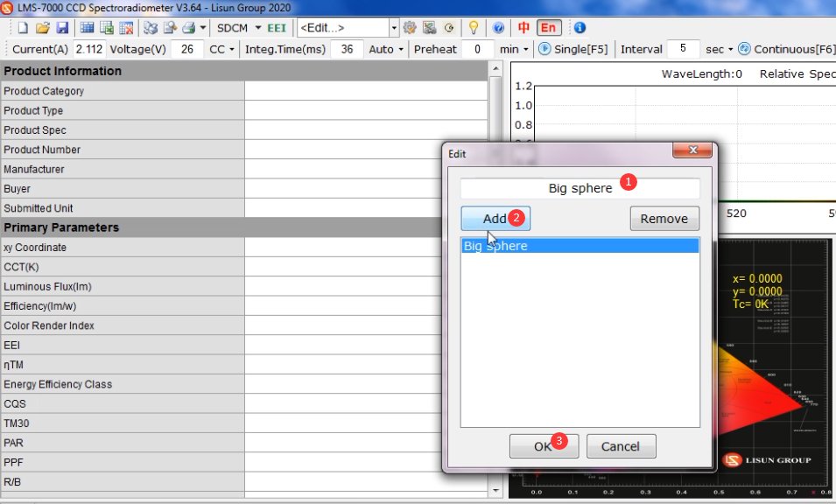Edit the Interval value field
Viewport: 836px width, 504px height.
[x=683, y=49]
